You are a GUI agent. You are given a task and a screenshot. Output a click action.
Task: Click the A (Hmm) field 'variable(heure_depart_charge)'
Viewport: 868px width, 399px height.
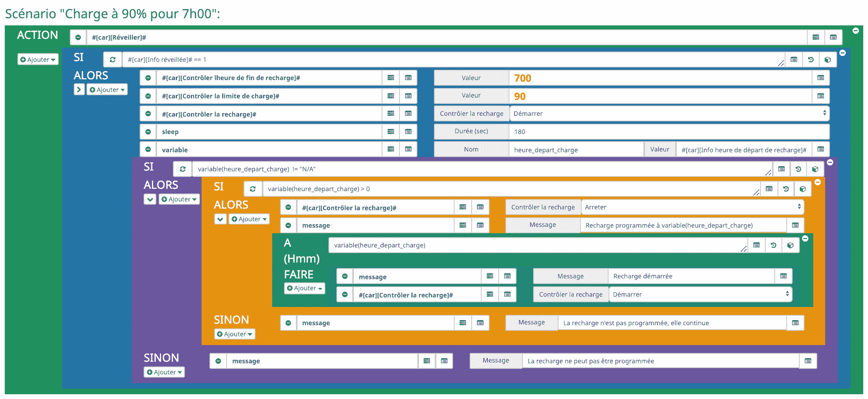[x=538, y=245]
